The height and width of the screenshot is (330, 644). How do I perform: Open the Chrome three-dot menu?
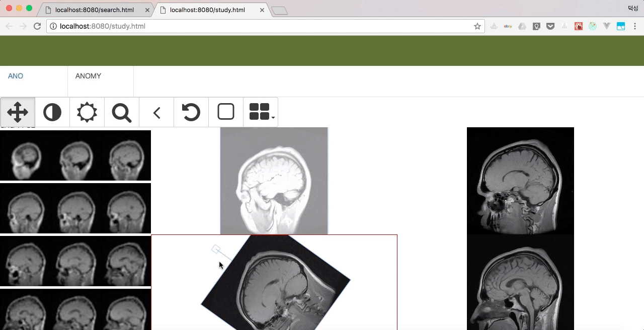tap(635, 26)
